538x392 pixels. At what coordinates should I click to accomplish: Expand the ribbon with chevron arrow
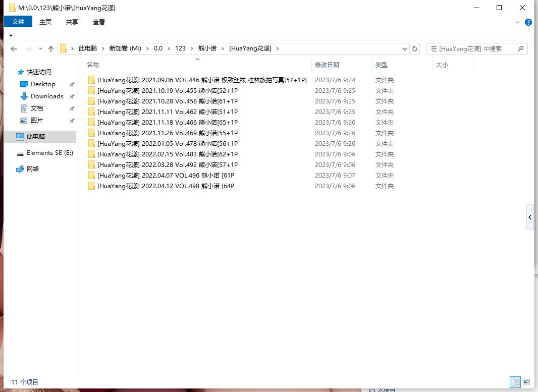(x=517, y=22)
